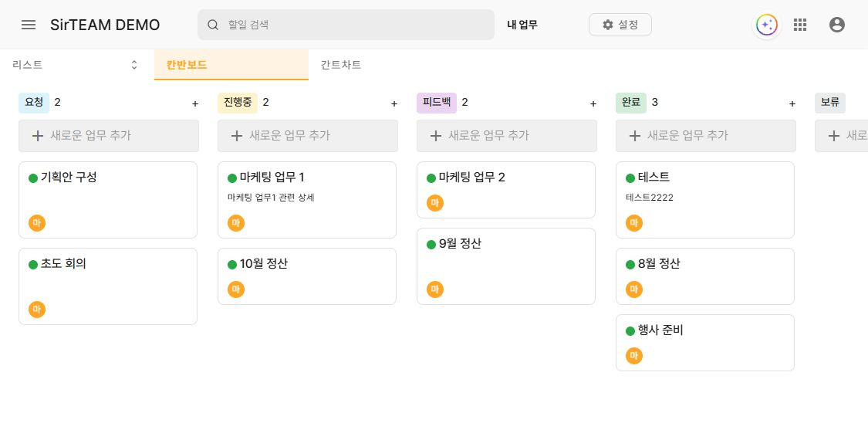The height and width of the screenshot is (440, 868).
Task: Open the 설정 settings button
Action: 620,25
